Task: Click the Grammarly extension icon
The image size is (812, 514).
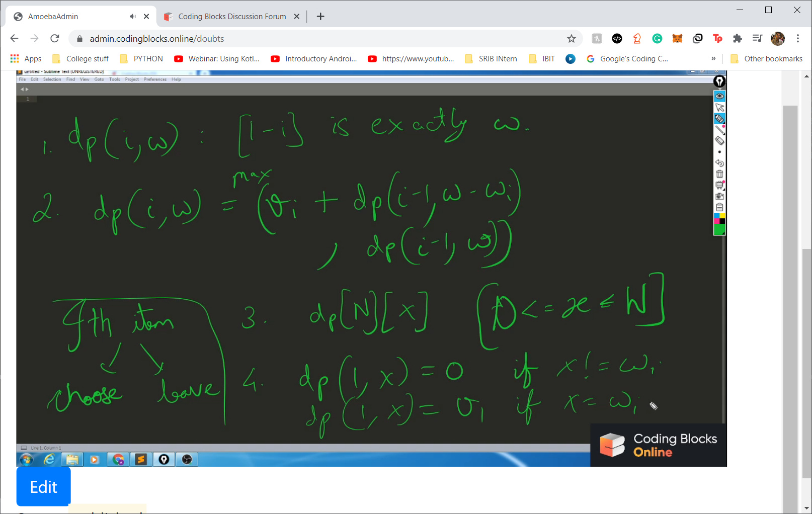Action: [x=657, y=39]
